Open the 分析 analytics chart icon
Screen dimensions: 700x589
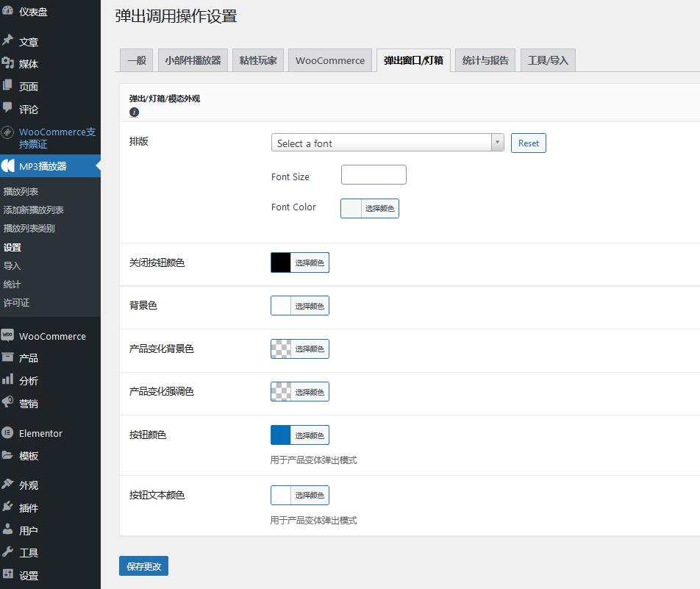(x=7, y=379)
